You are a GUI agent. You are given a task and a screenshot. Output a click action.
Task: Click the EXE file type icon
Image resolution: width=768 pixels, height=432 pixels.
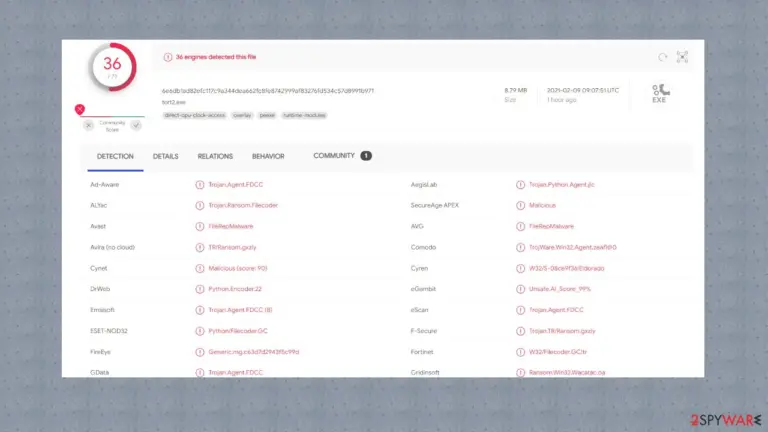click(x=660, y=94)
